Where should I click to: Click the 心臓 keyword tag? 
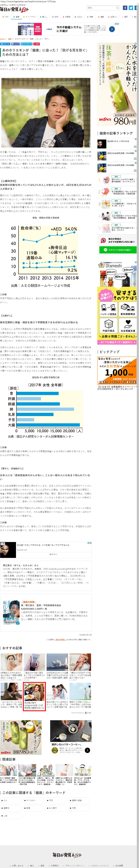click(x=10, y=816)
